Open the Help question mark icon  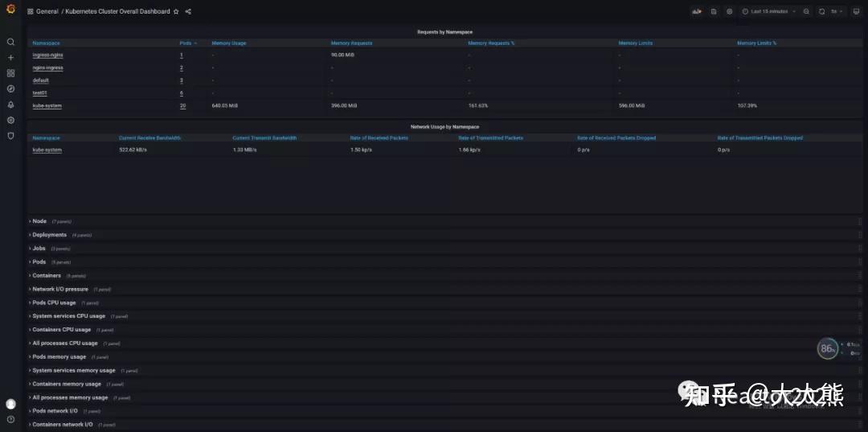coord(10,419)
